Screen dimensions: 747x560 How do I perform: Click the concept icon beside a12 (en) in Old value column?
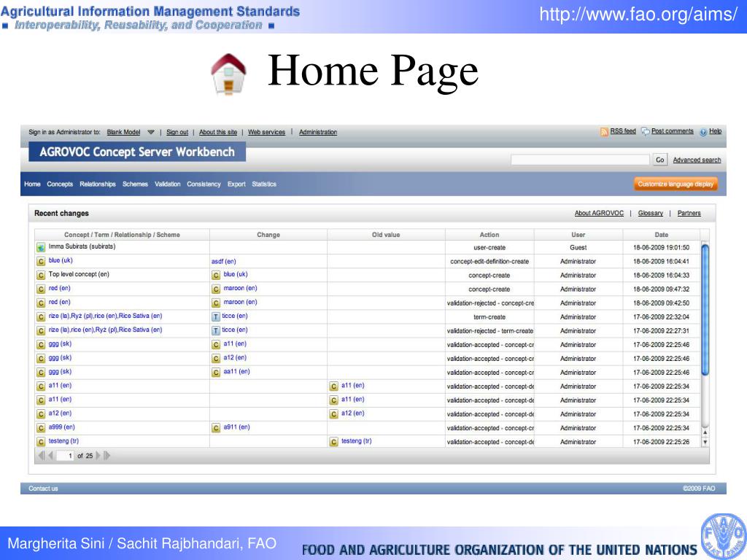point(333,414)
